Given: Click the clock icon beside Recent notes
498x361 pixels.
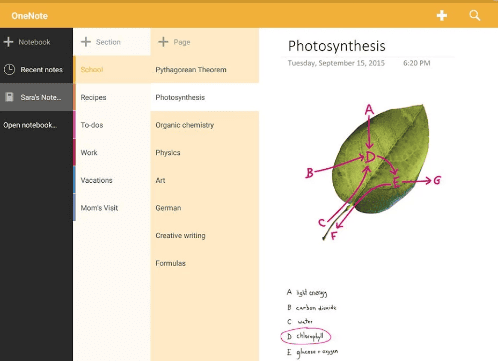Looking at the screenshot, I should point(9,69).
